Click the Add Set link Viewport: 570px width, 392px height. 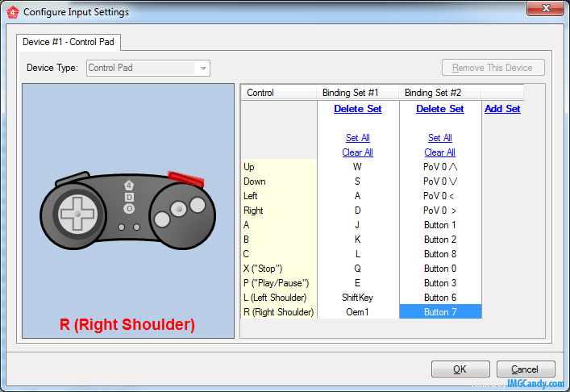[502, 109]
